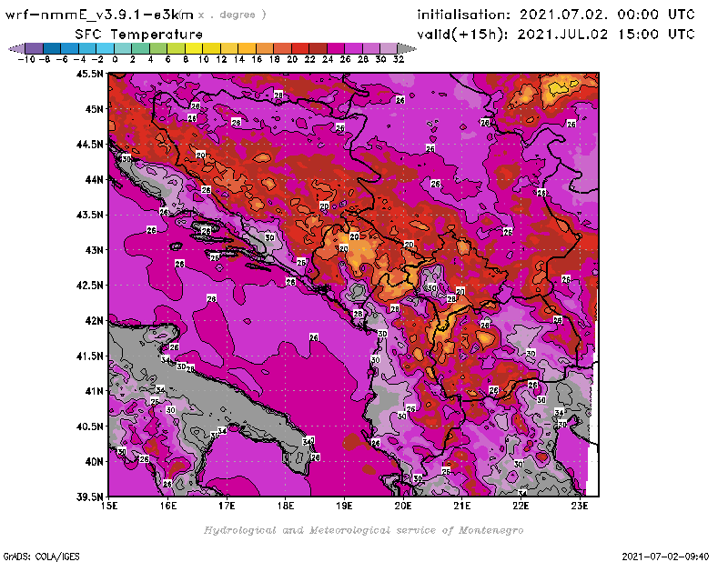Click the latitude axis label 45N
Image resolution: width=728 pixels, height=562 pixels.
pos(94,109)
